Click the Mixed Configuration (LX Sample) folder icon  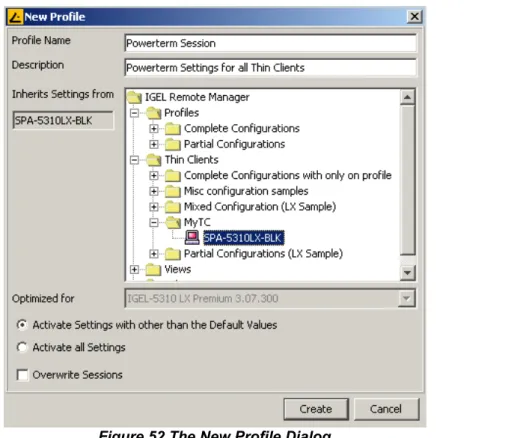(x=173, y=207)
